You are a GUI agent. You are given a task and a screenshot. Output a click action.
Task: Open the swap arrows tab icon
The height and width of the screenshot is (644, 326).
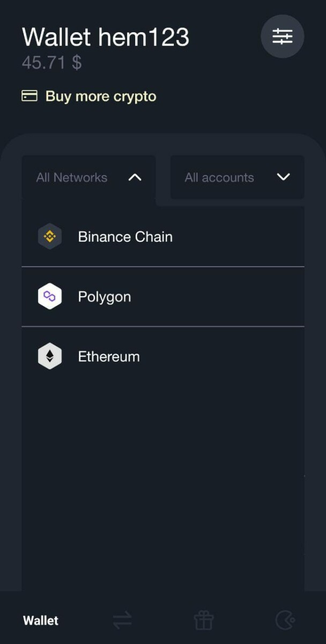point(122,621)
